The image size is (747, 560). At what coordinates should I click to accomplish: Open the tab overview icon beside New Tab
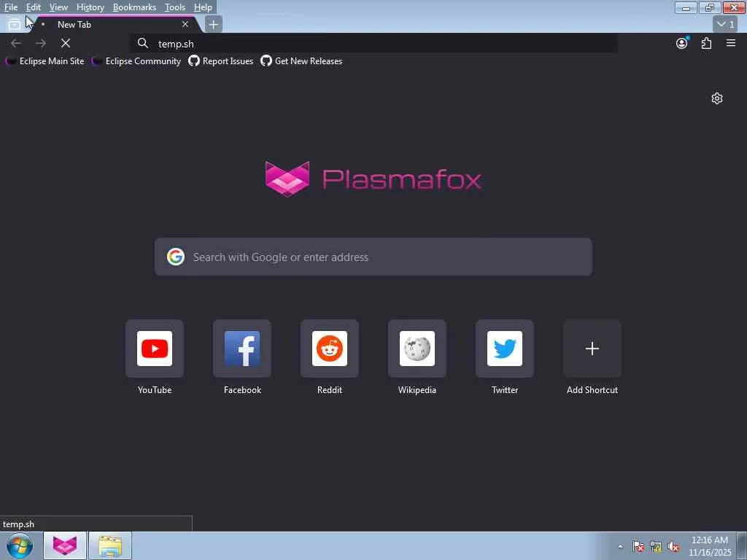15,24
